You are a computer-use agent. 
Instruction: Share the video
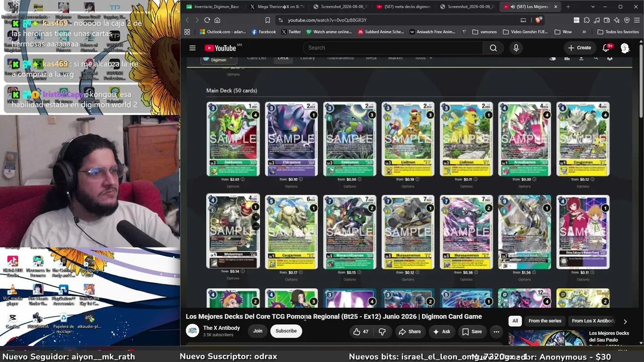click(410, 331)
